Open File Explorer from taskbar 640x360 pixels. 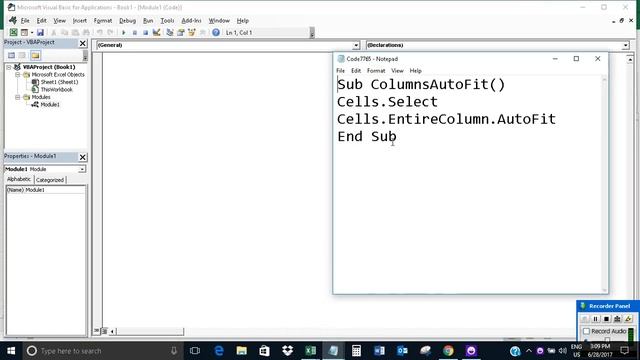242,351
